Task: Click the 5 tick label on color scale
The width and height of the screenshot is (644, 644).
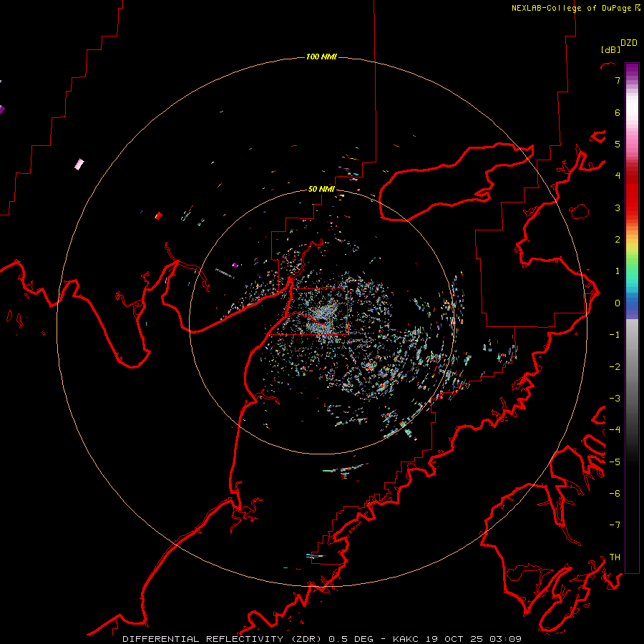Action: tap(618, 144)
